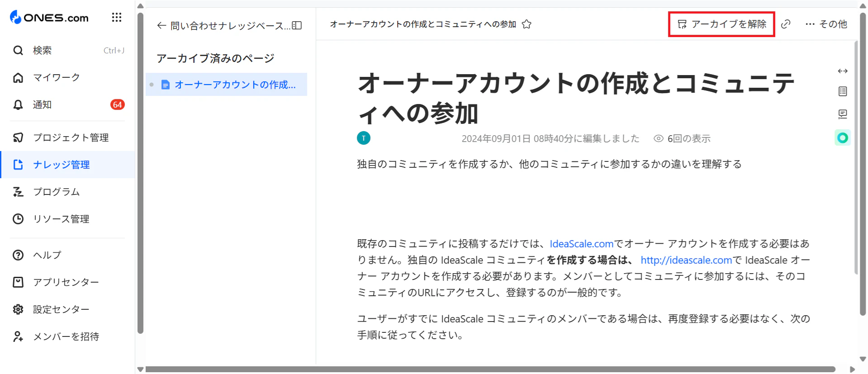Click the author avatar T
The width and height of the screenshot is (868, 374).
364,138
